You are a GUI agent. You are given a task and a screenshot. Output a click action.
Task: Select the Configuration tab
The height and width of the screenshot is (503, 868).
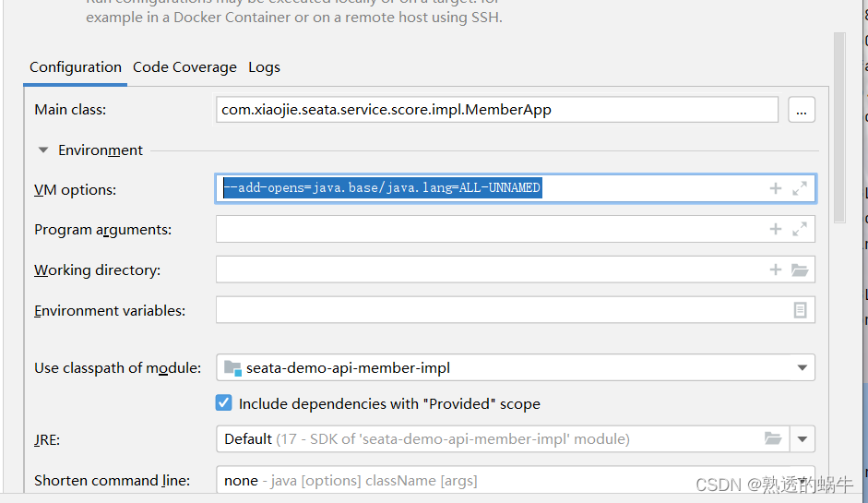tap(76, 67)
